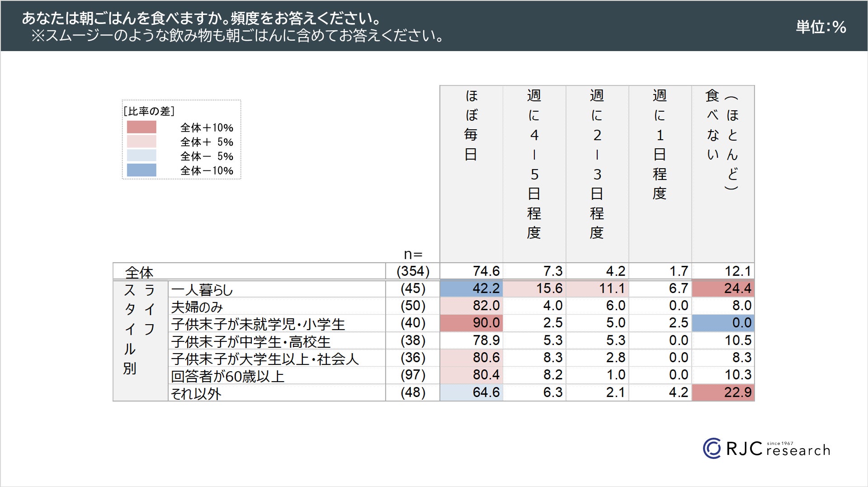Click the 全体-10% legend color swatch
The height and width of the screenshot is (487, 868).
[142, 170]
